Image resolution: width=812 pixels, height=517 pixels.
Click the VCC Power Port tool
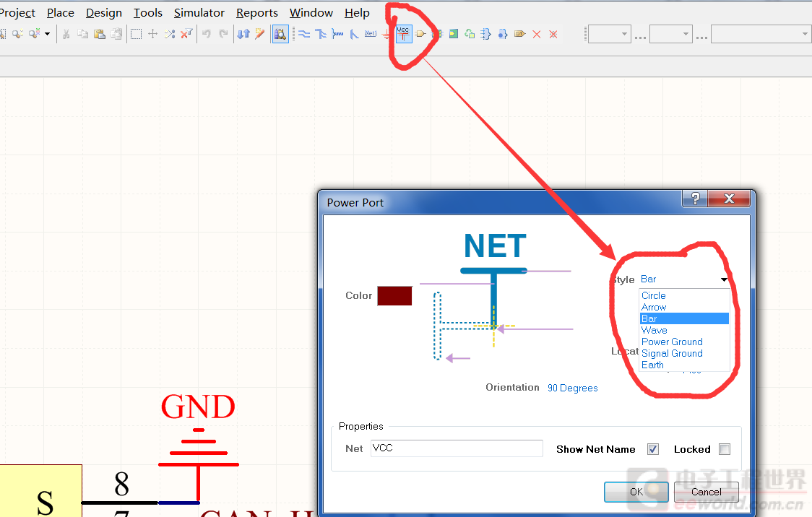pyautogui.click(x=403, y=34)
